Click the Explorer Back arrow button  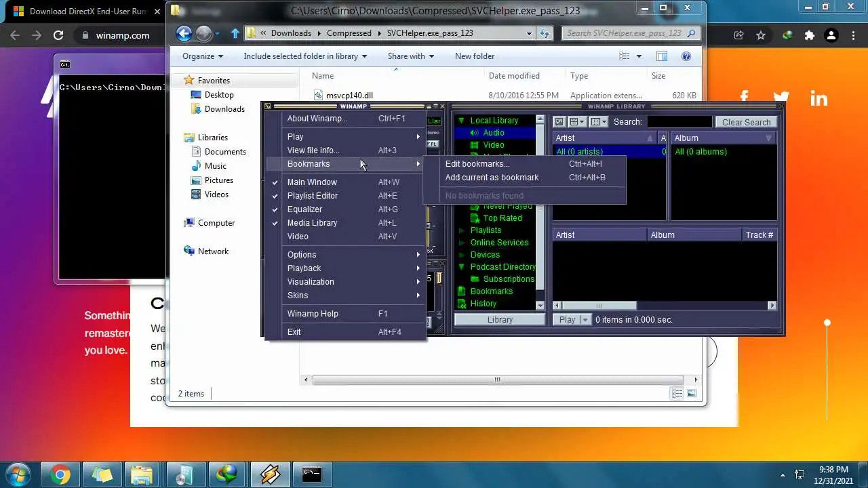[184, 33]
